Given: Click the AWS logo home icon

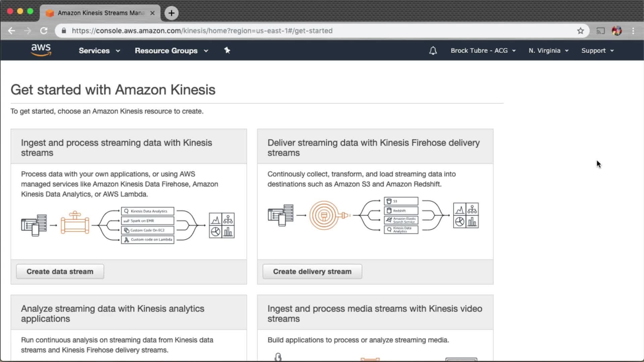Looking at the screenshot, I should (x=41, y=50).
